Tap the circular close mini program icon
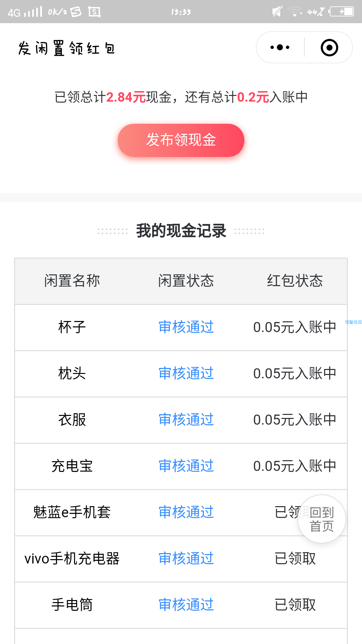This screenshot has width=362, height=644. click(329, 47)
